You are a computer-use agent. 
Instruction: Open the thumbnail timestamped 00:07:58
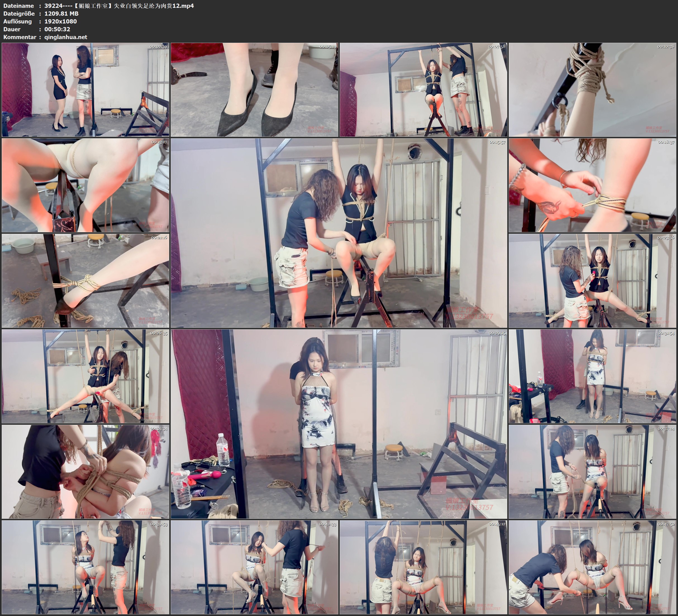click(424, 90)
